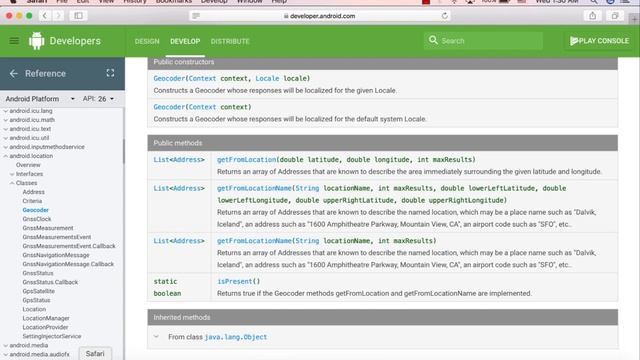
Task: Open getFromLocation method link
Action: 247,160
